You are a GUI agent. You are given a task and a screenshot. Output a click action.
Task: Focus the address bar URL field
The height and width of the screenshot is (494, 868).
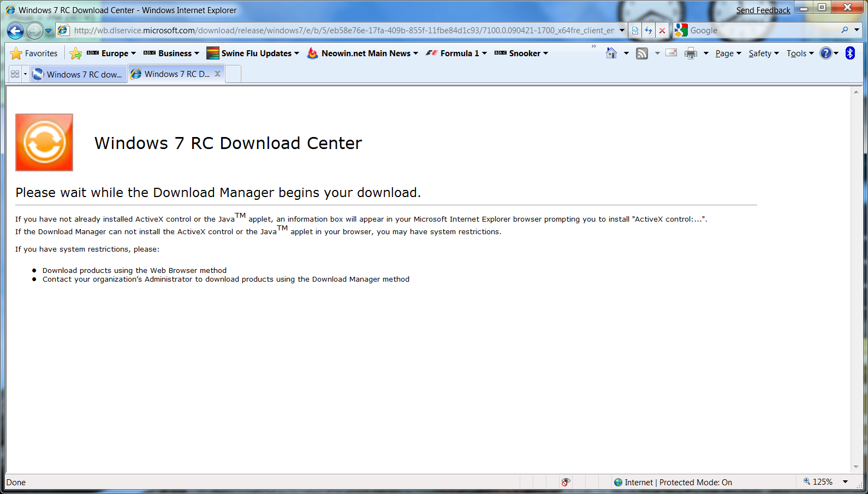(344, 31)
